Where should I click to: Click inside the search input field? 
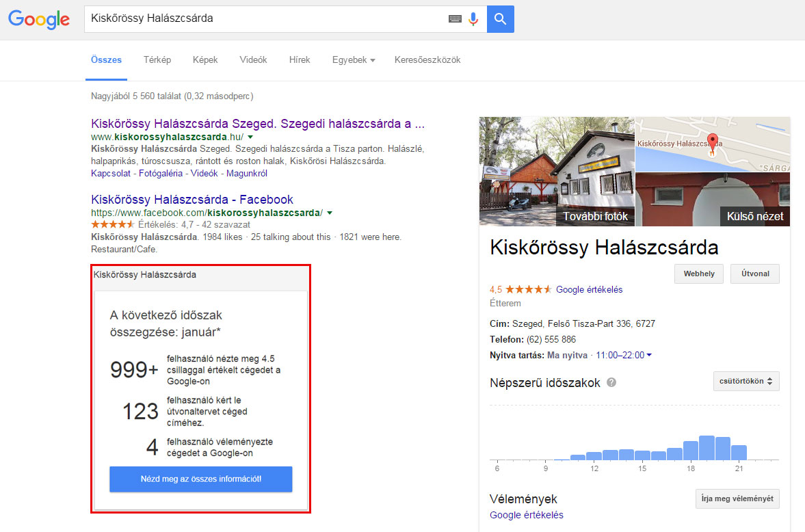(x=263, y=19)
